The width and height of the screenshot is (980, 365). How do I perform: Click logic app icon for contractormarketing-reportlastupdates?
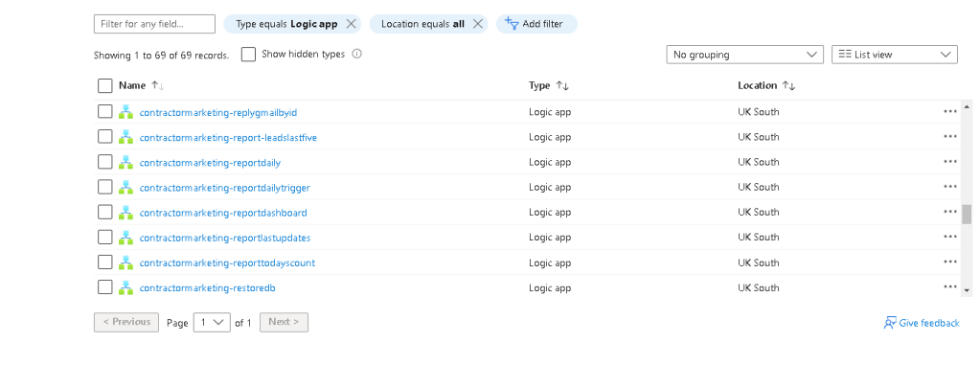click(125, 237)
